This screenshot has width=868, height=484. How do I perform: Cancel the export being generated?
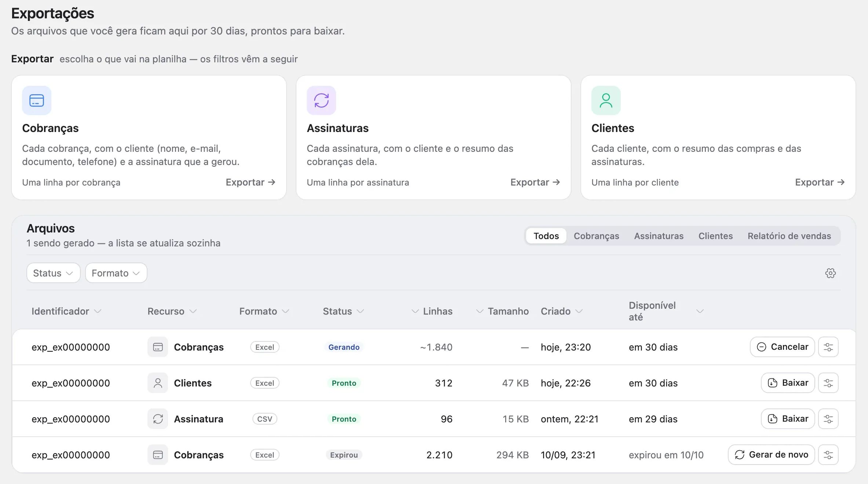tap(782, 347)
